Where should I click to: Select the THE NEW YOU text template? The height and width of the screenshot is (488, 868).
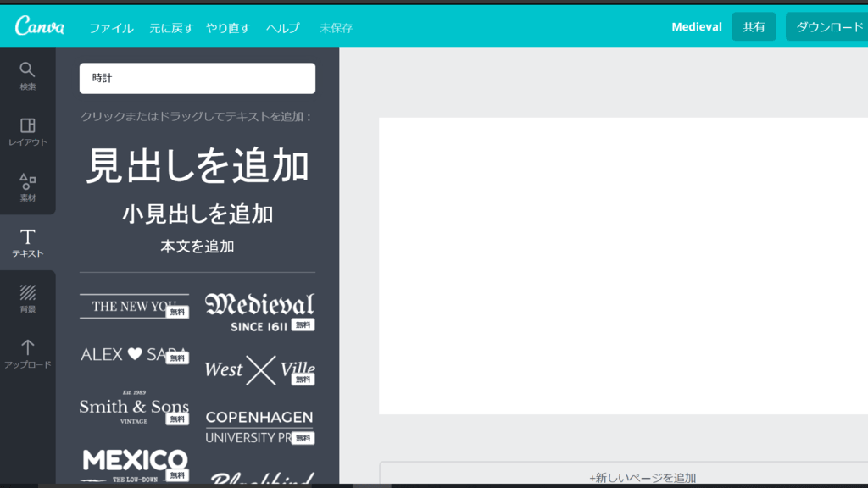pyautogui.click(x=134, y=306)
